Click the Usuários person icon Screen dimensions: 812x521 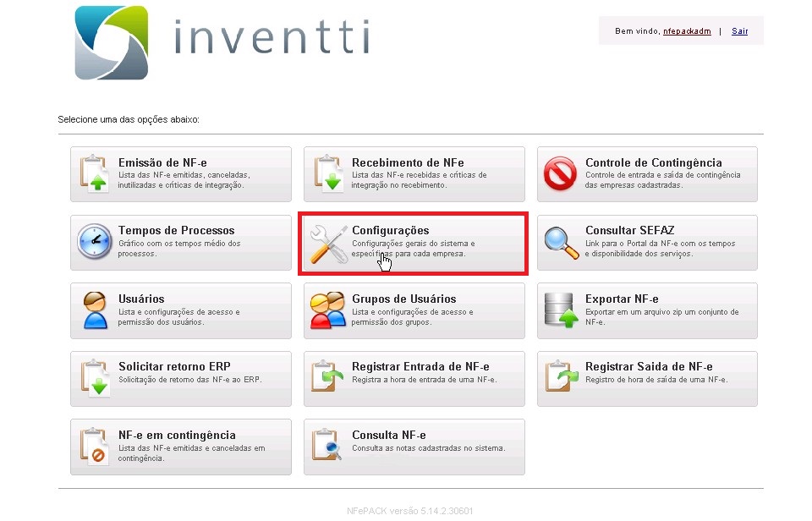tap(94, 310)
